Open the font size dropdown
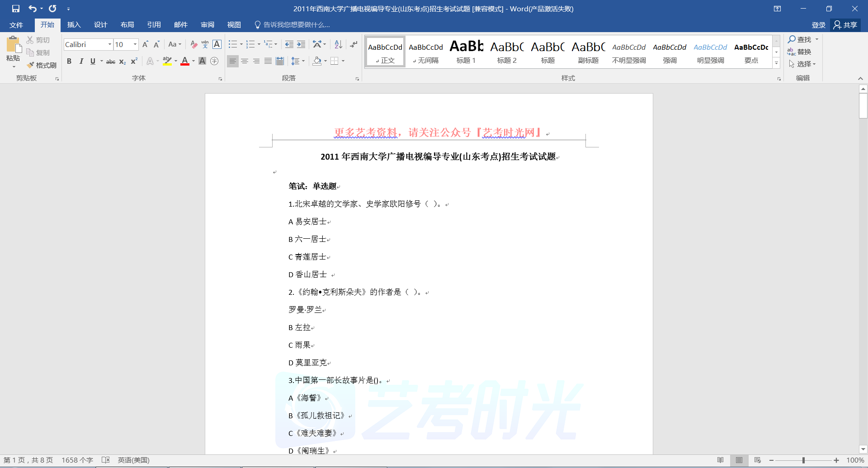 (x=135, y=44)
